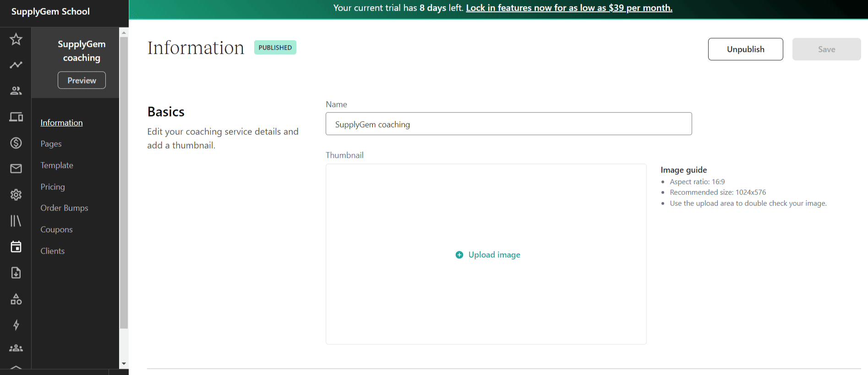
Task: Click the Save button
Action: [826, 49]
